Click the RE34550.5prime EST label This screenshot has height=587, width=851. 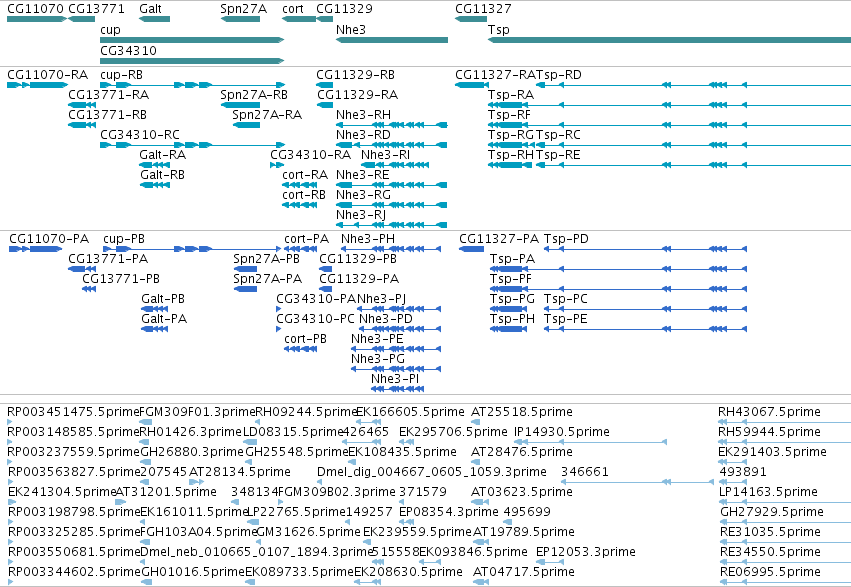coord(771,552)
